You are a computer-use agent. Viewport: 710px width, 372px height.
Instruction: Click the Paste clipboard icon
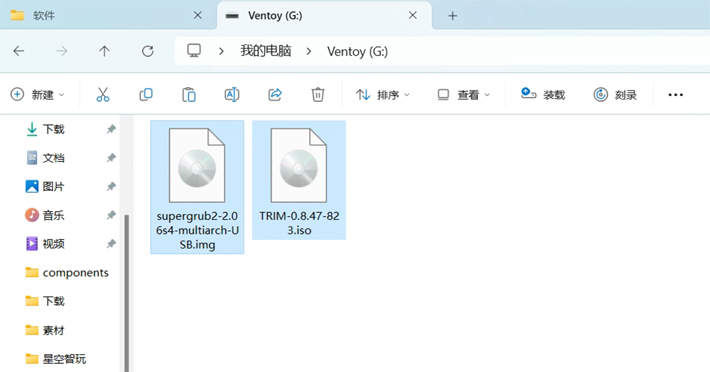pos(189,95)
